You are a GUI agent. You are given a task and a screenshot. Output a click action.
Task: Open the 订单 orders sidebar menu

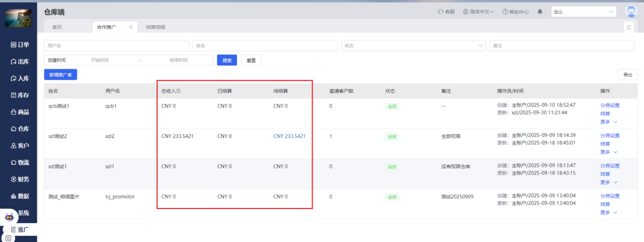click(20, 45)
